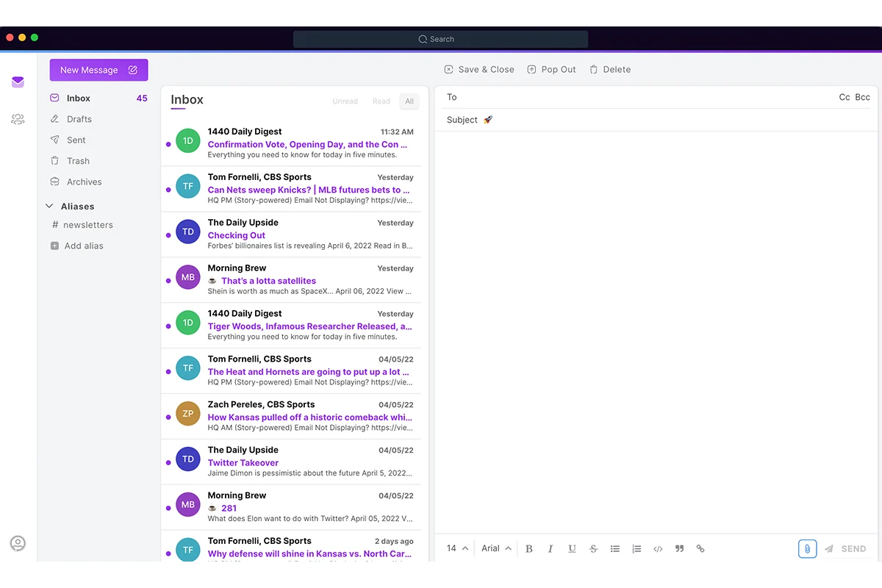This screenshot has width=882, height=588.
Task: Open the user account profile icon
Action: point(18,543)
